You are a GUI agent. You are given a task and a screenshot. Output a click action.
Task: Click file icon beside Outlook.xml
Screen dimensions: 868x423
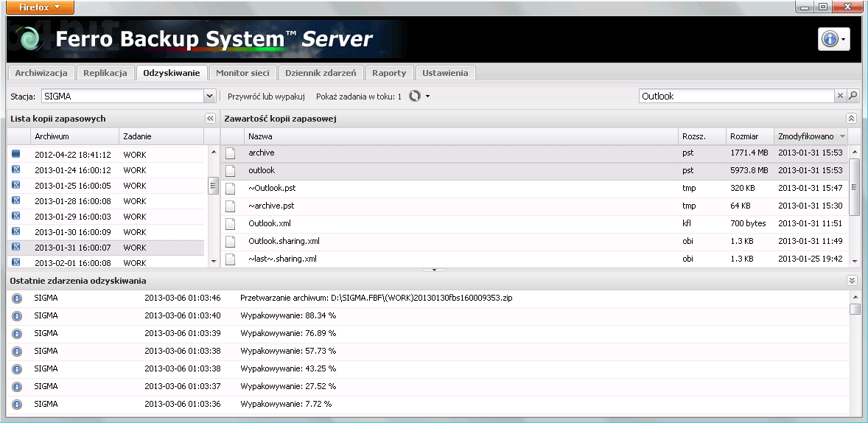(x=231, y=223)
